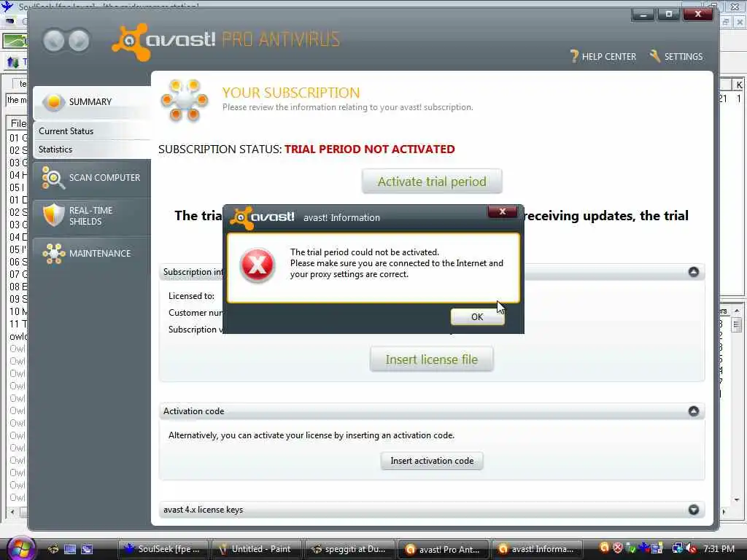This screenshot has height=560, width=747.
Task: Select the Summary section in the sidebar
Action: (x=92, y=102)
